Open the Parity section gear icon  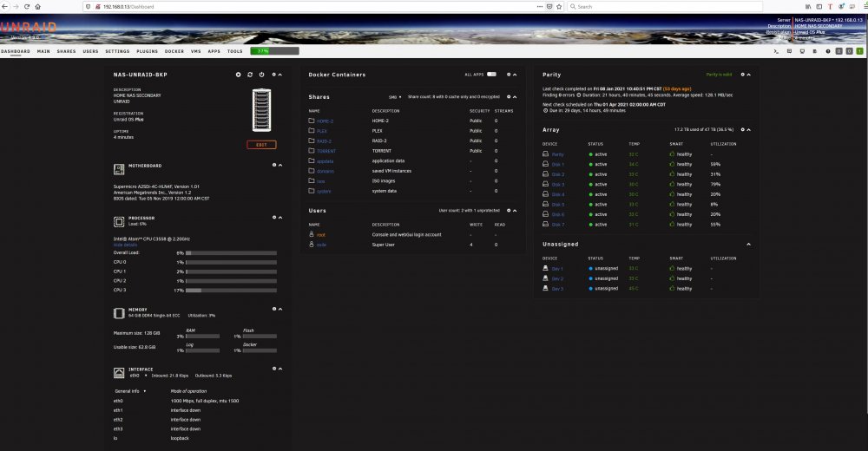click(x=743, y=75)
